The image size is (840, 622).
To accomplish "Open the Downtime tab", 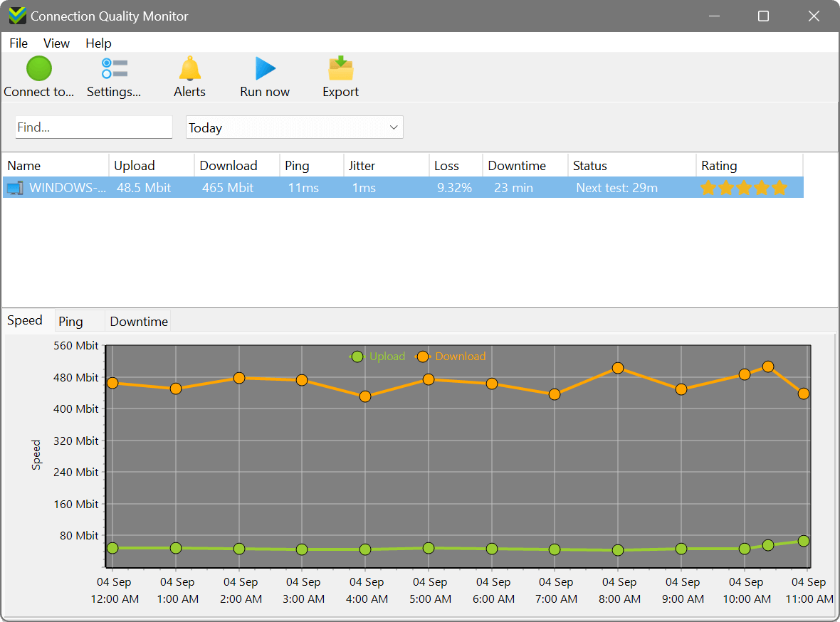I will pos(137,321).
